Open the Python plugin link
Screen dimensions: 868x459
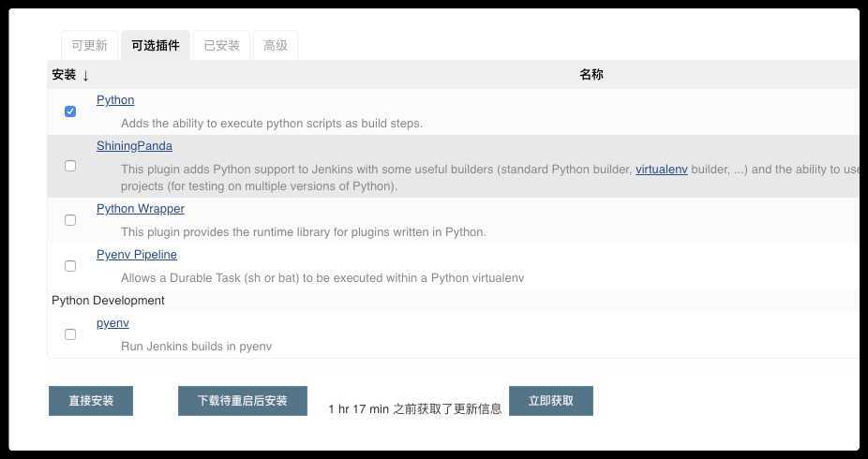click(x=115, y=100)
